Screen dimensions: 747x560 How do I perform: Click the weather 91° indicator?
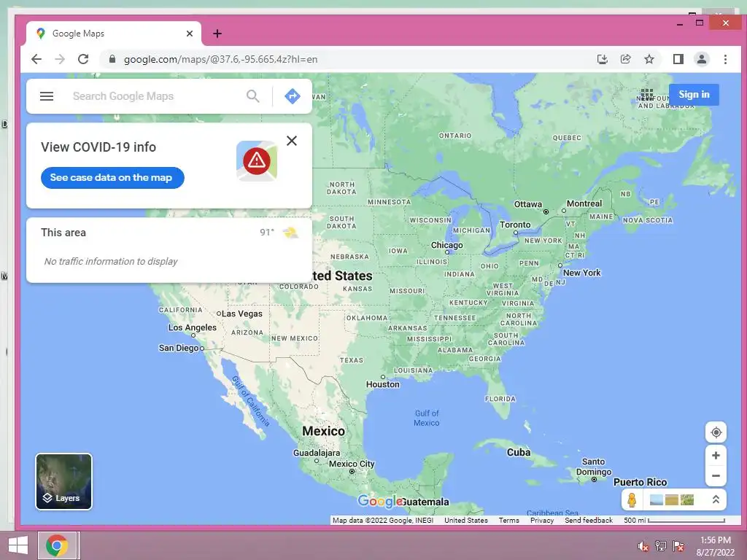pyautogui.click(x=279, y=233)
